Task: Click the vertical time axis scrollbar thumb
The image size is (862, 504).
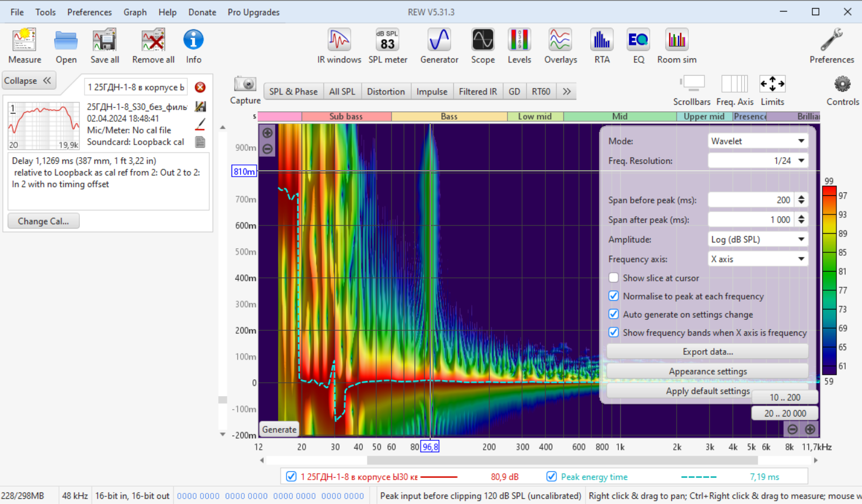Action: [x=223, y=400]
